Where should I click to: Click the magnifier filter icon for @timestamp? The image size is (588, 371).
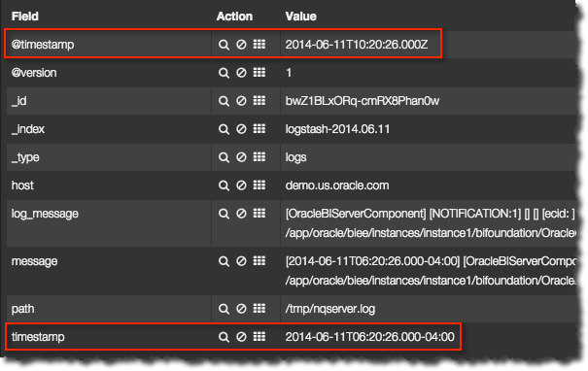click(x=224, y=45)
